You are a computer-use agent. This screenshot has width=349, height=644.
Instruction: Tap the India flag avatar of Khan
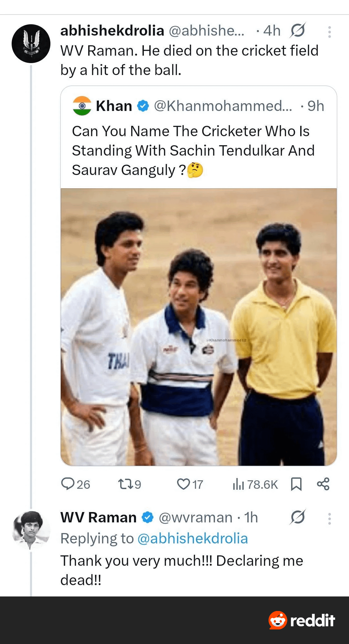82,106
